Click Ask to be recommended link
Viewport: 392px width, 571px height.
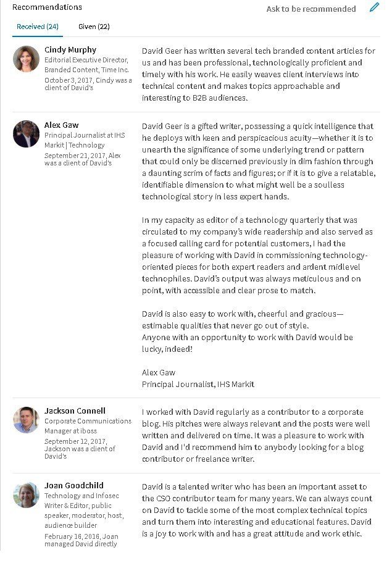click(311, 9)
